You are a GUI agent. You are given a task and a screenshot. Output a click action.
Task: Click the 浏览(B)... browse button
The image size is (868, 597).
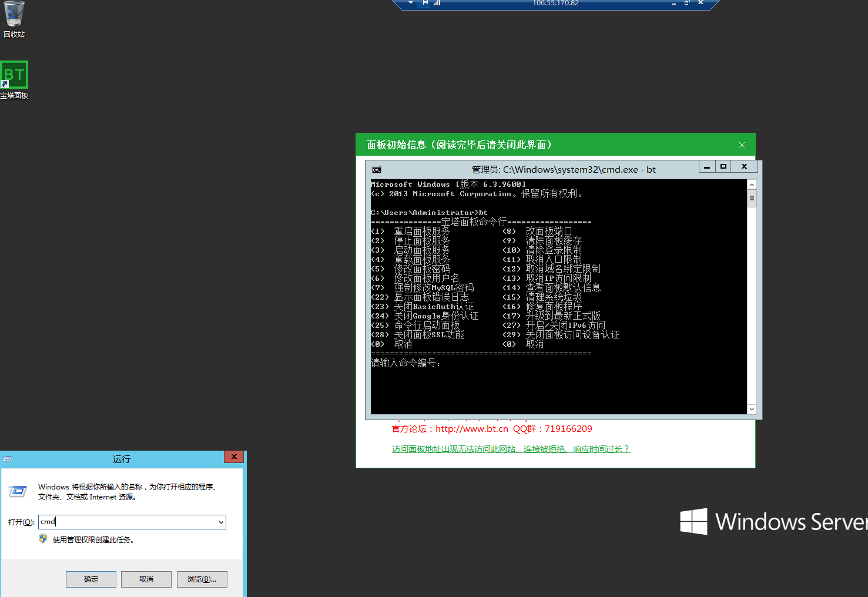[x=202, y=579]
